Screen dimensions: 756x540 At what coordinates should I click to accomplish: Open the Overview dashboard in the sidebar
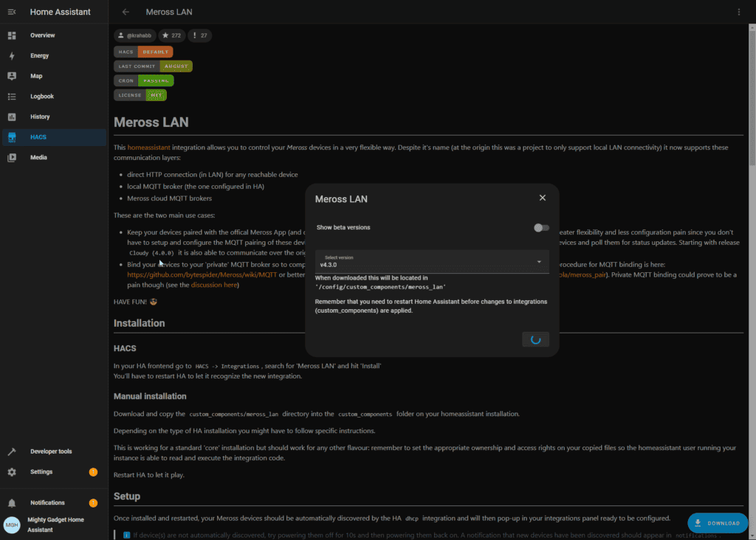tap(42, 35)
